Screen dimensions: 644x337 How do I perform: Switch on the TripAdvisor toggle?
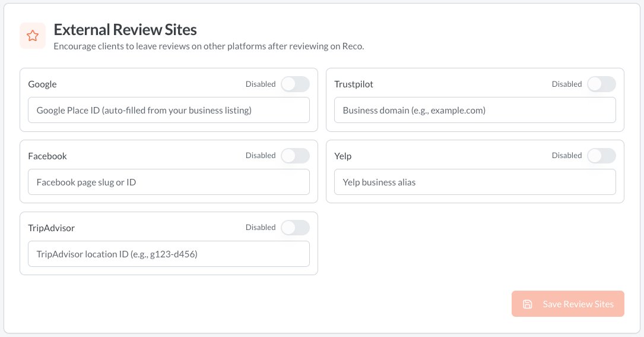point(295,228)
